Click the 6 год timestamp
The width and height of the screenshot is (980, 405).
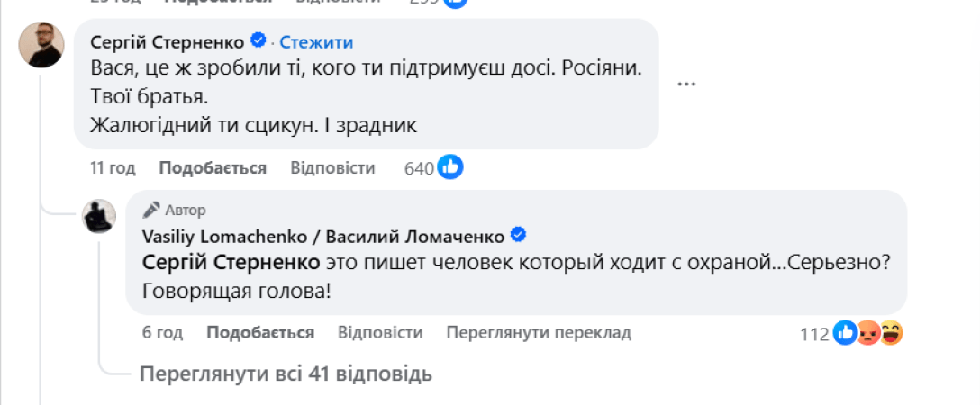tap(162, 332)
